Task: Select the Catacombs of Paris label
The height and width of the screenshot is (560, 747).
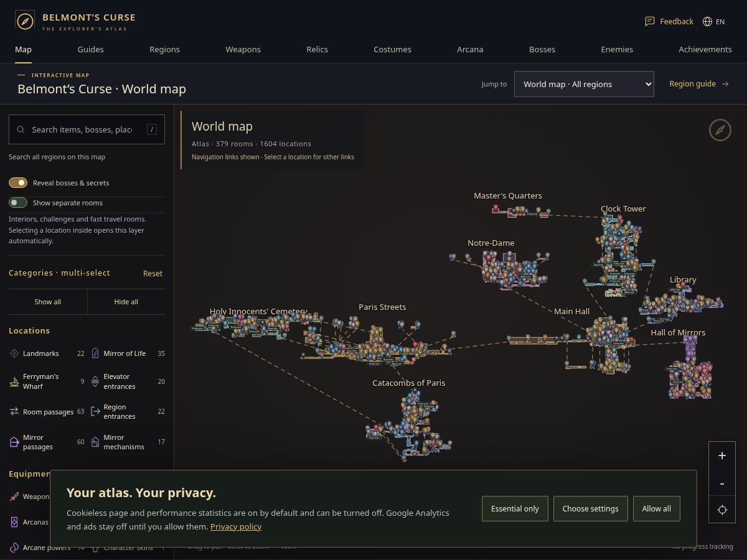Action: [409, 383]
